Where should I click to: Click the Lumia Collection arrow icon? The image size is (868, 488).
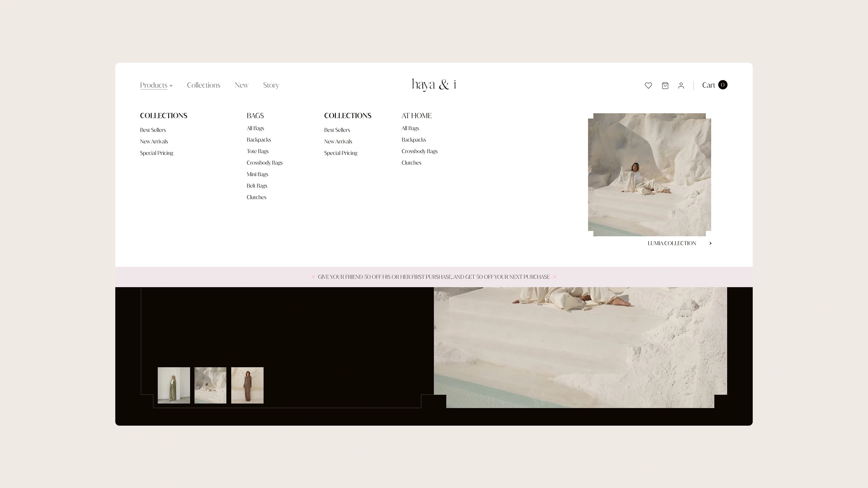(x=710, y=243)
